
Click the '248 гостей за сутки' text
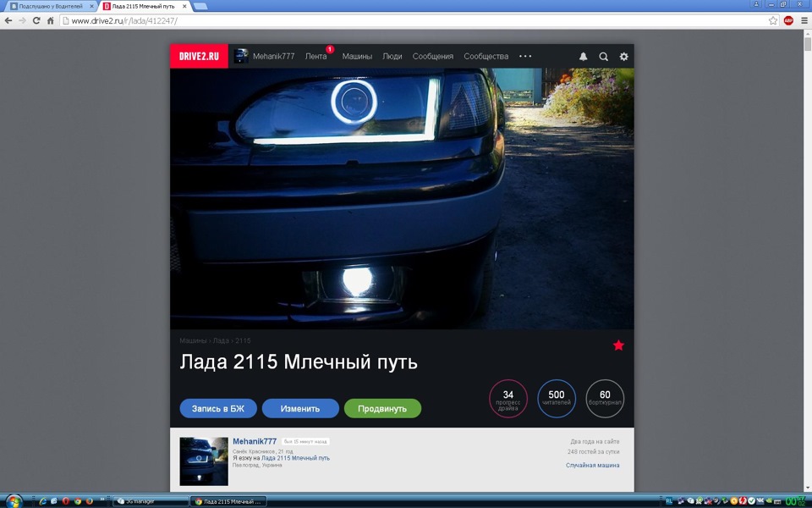tap(593, 452)
